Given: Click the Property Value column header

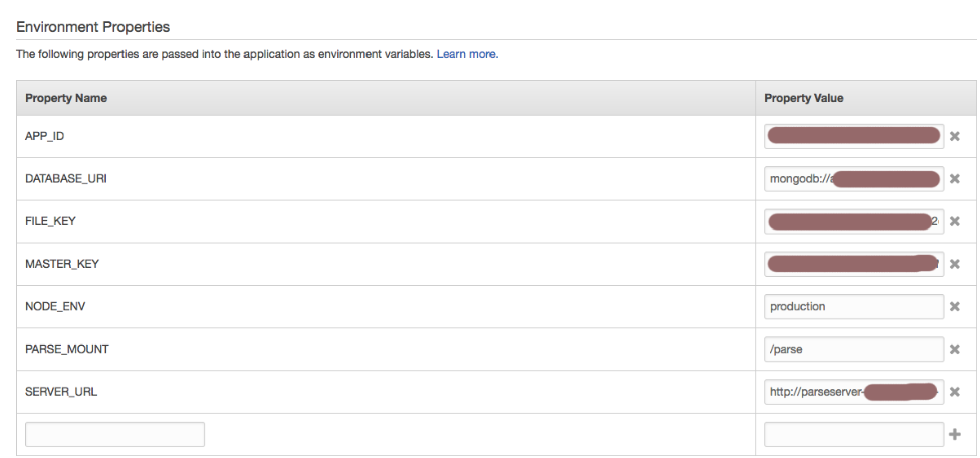Looking at the screenshot, I should tap(803, 98).
